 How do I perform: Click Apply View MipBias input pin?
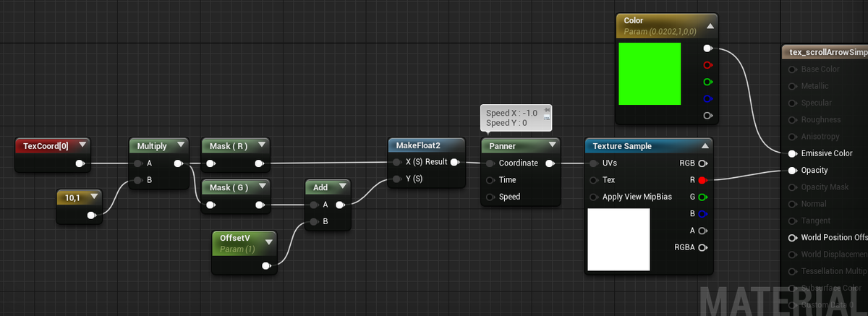(594, 197)
